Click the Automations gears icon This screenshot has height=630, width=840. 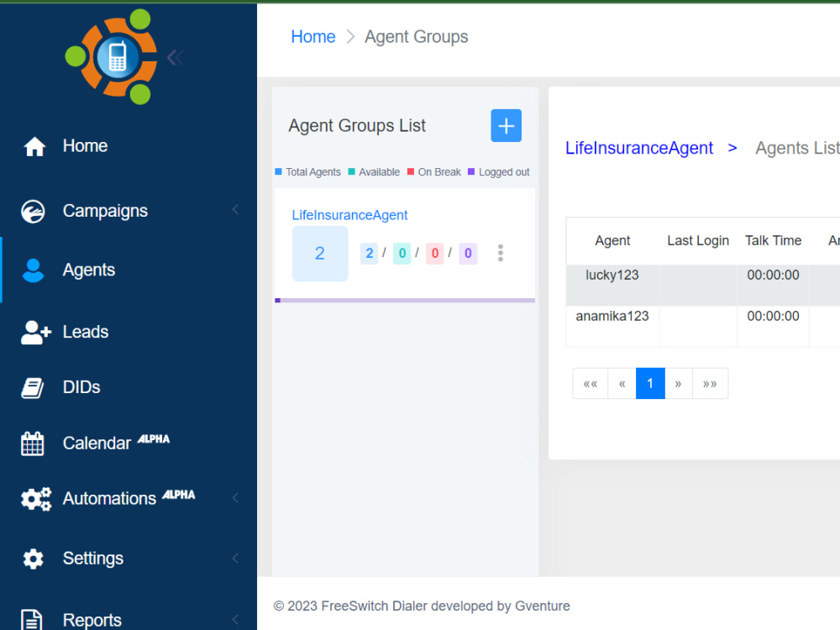tap(36, 498)
